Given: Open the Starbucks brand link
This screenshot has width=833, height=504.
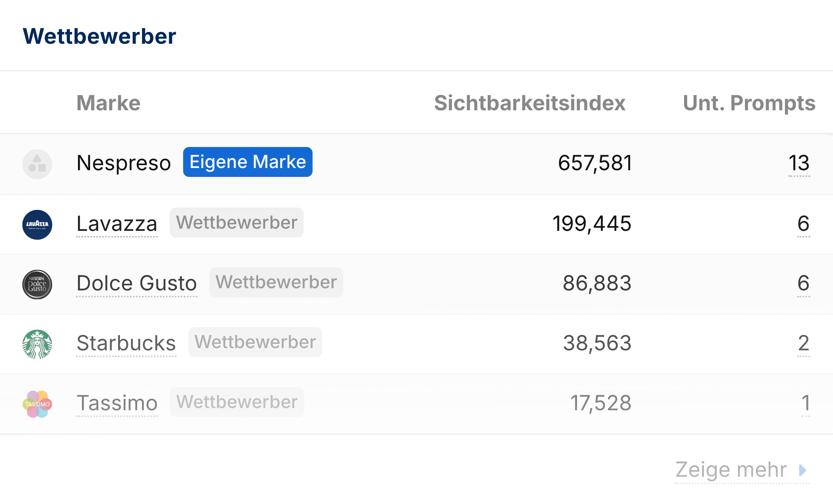Looking at the screenshot, I should [x=126, y=343].
